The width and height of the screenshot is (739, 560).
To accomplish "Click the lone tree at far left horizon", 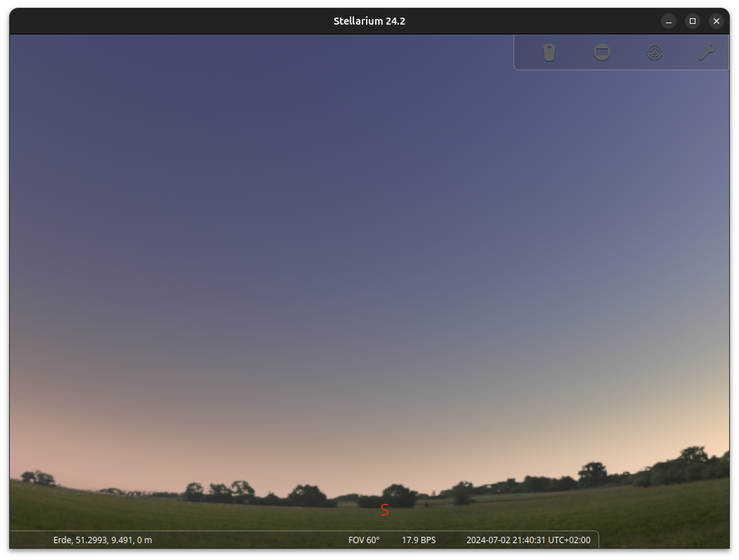I will click(x=39, y=478).
